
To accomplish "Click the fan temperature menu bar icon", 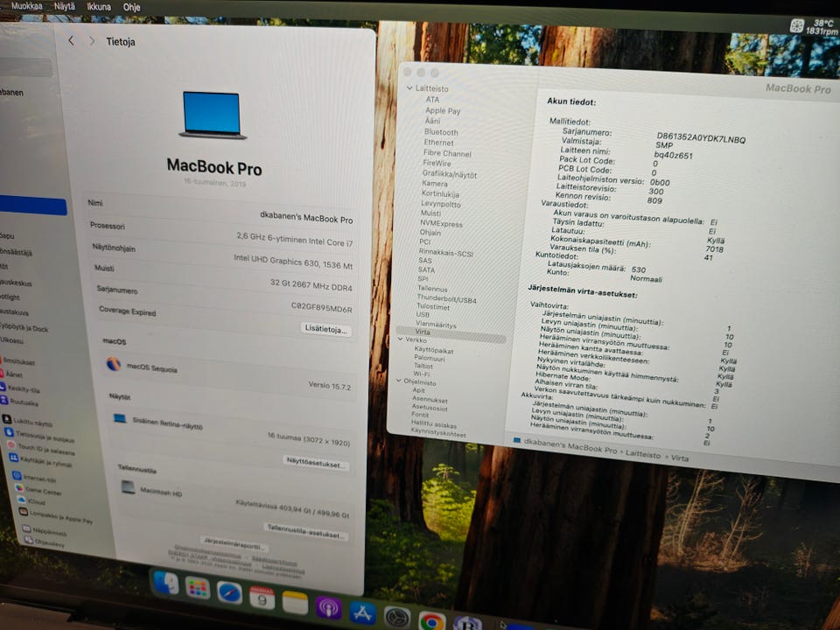I will 797,25.
